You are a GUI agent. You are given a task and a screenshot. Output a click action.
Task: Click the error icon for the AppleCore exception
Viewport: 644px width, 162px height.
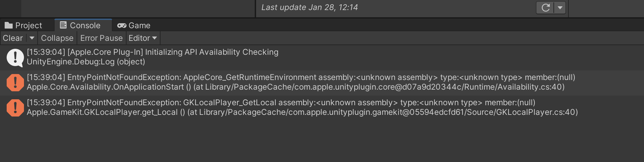pyautogui.click(x=15, y=83)
